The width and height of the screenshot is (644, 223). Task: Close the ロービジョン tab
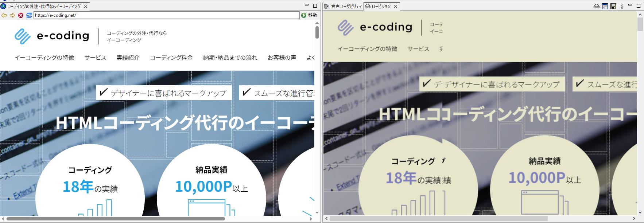[x=395, y=6]
